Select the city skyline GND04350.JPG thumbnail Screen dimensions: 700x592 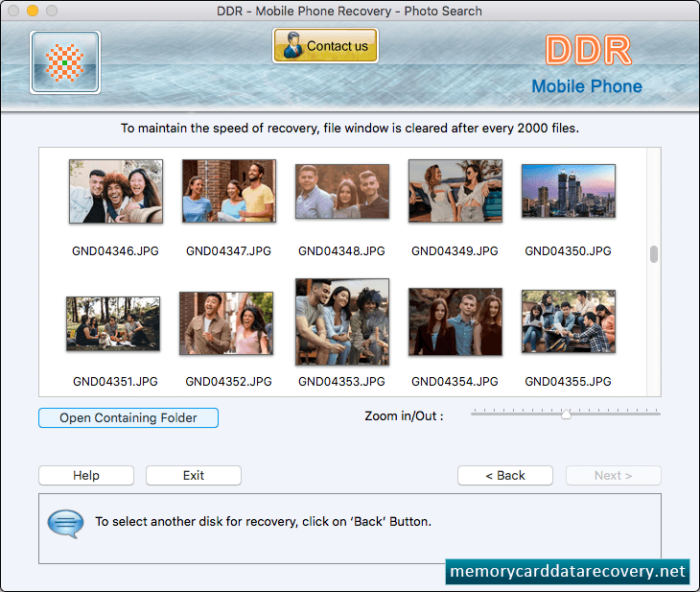point(569,191)
